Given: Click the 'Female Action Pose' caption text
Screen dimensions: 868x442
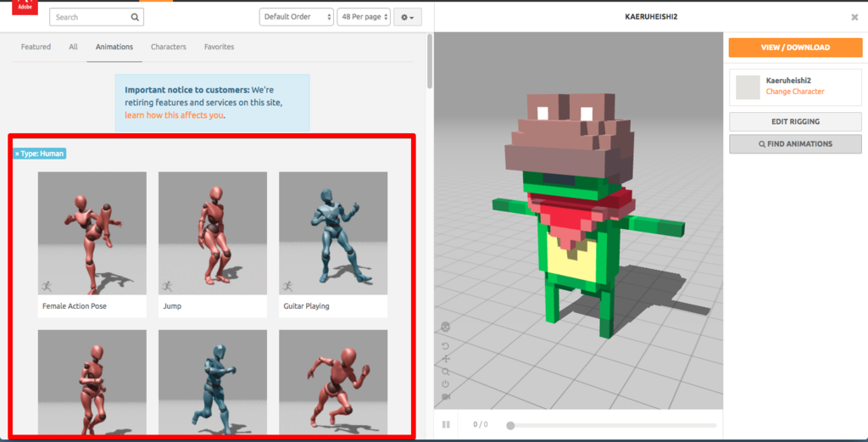Looking at the screenshot, I should 75,305.
